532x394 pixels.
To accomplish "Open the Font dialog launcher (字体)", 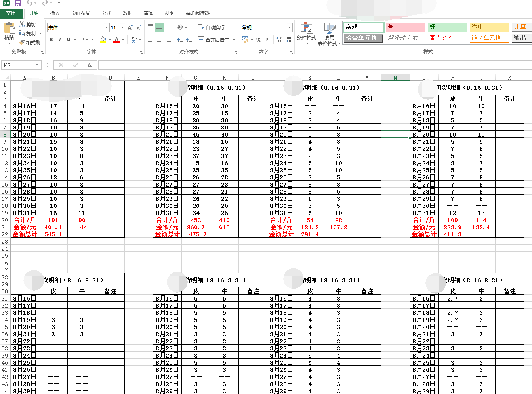I will coord(141,52).
